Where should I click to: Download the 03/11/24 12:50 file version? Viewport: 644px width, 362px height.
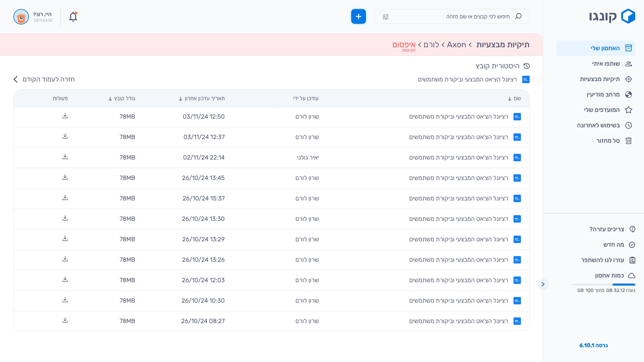tap(65, 116)
